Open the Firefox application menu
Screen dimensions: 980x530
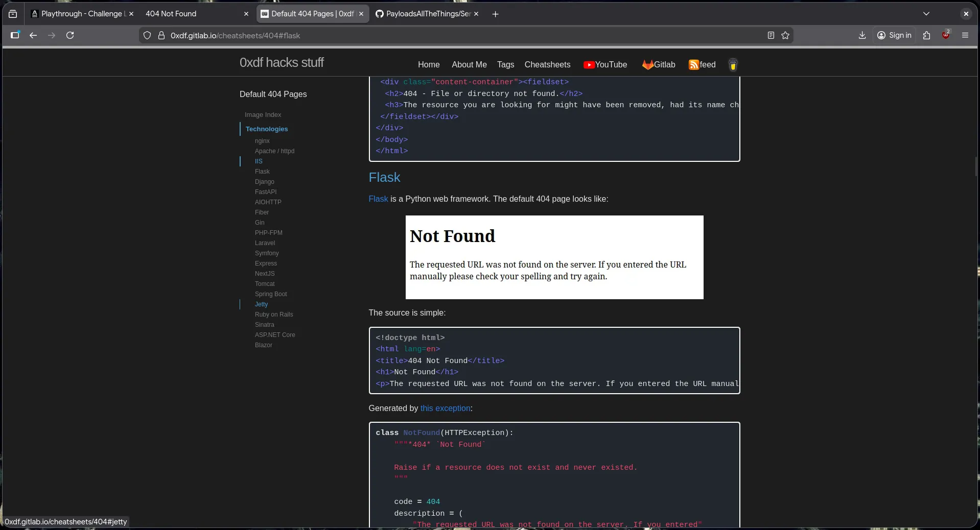coord(965,35)
